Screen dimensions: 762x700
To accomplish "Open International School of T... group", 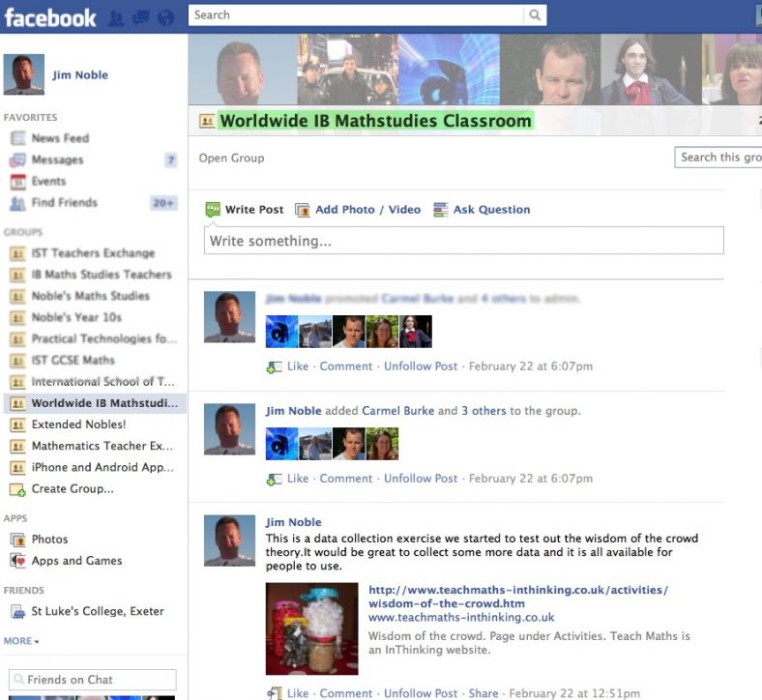I will pyautogui.click(x=103, y=381).
